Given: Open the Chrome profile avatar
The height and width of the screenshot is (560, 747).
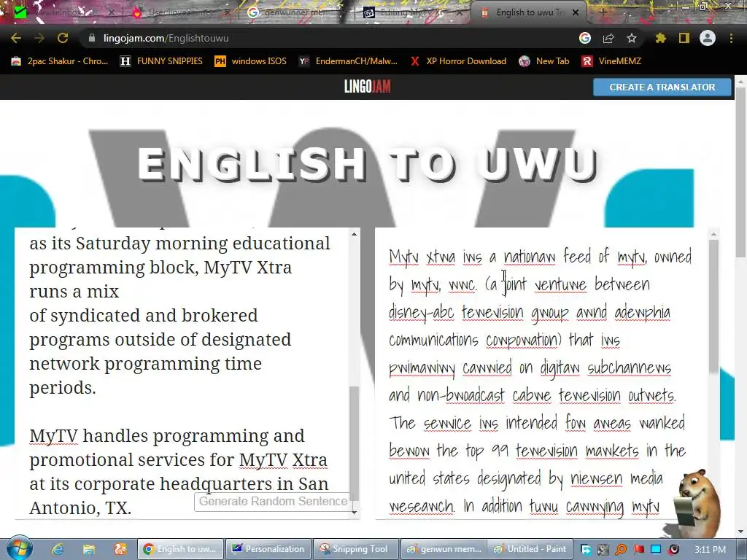Looking at the screenshot, I should tap(708, 38).
